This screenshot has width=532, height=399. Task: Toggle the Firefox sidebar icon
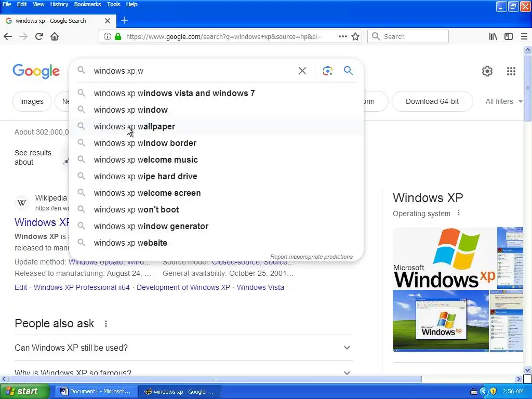coord(509,36)
